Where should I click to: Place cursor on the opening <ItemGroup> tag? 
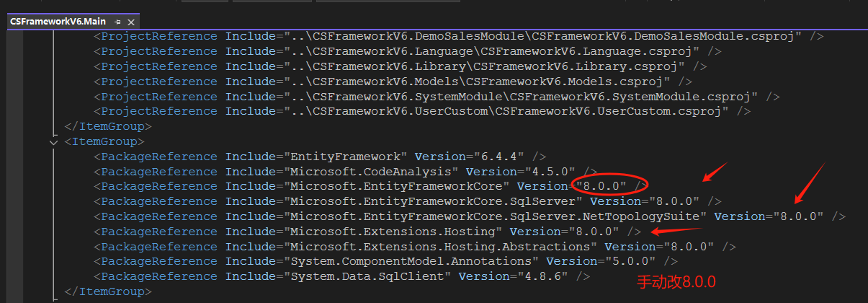[104, 141]
